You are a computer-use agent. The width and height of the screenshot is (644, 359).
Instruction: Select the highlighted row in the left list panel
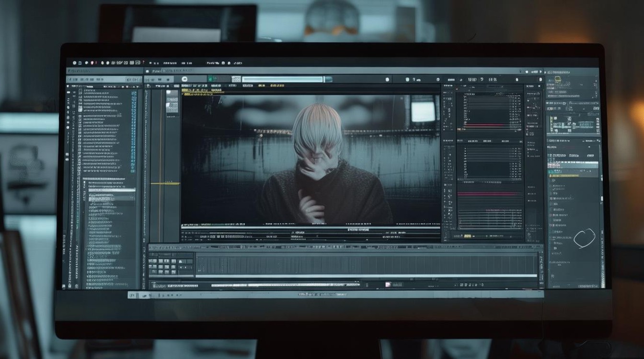(x=112, y=190)
